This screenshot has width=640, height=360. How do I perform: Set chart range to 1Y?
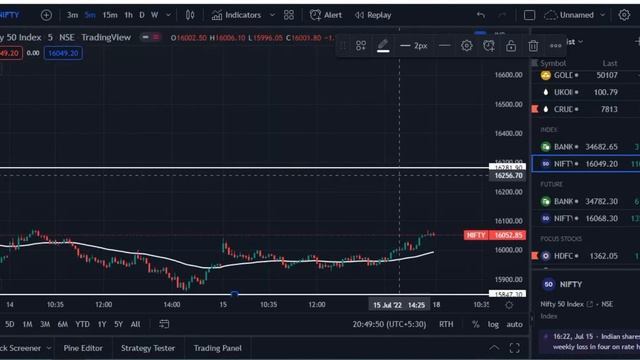tap(102, 324)
